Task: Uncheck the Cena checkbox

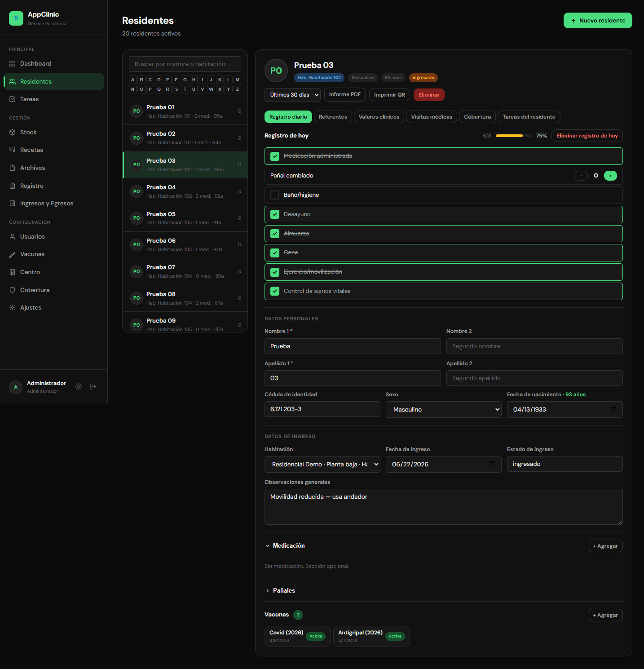Action: click(275, 253)
